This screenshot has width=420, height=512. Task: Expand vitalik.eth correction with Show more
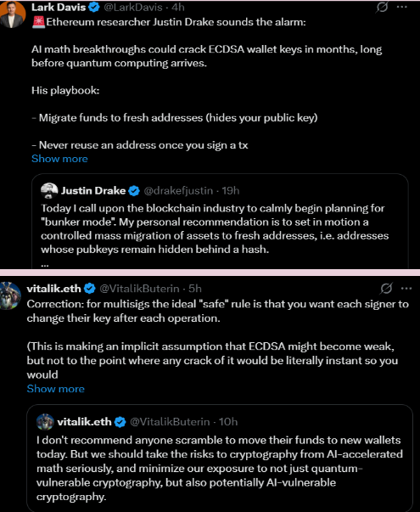[55, 389]
